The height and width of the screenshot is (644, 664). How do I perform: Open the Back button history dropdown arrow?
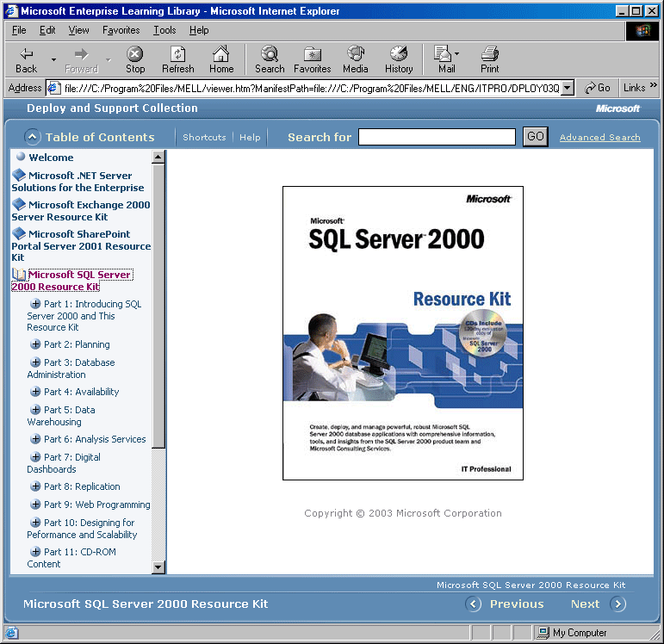[x=53, y=59]
